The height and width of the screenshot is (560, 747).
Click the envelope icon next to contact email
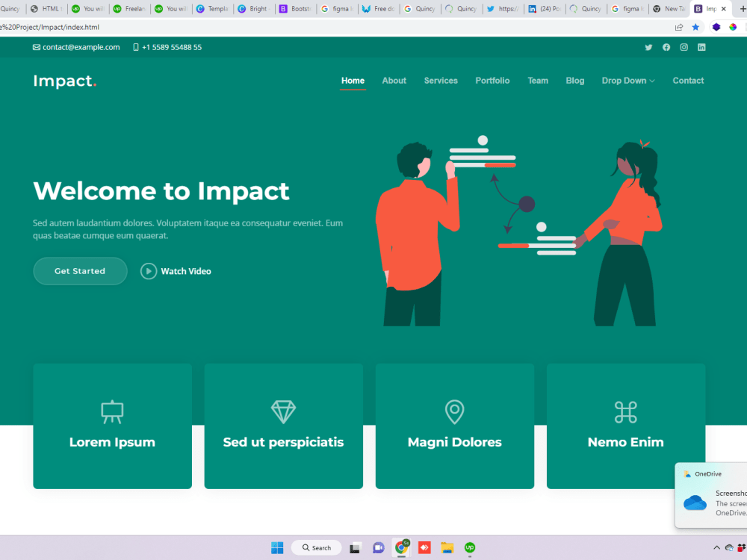(35, 46)
